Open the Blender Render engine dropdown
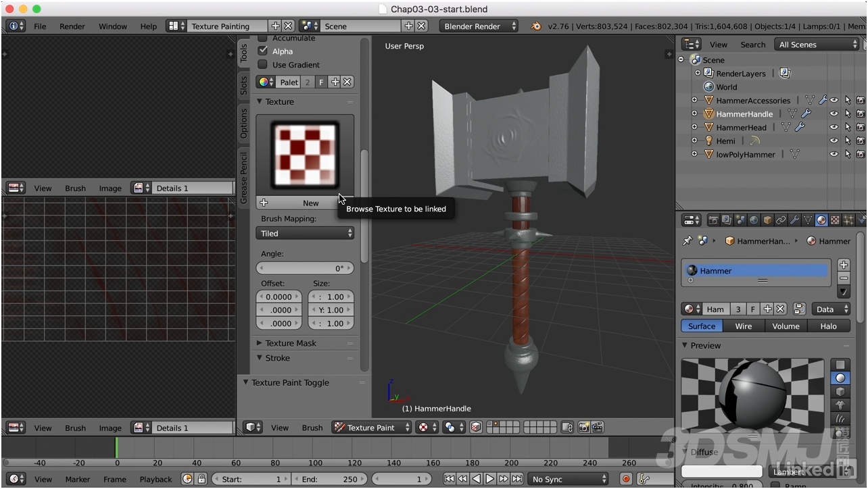Viewport: 868px width, 489px height. tap(479, 26)
